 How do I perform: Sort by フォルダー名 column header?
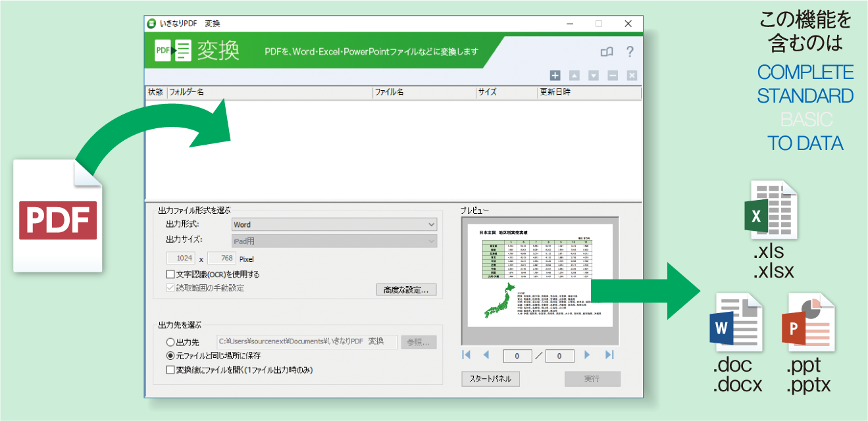[269, 93]
